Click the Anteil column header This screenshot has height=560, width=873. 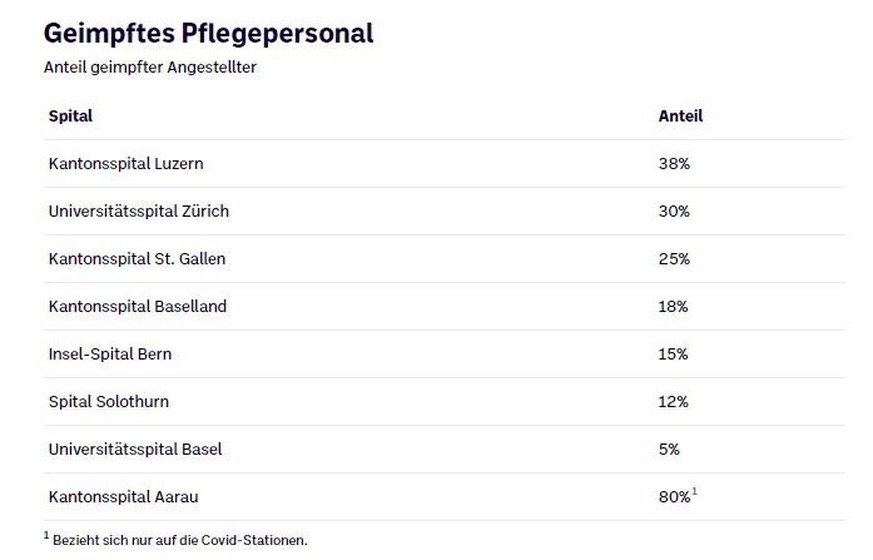[680, 116]
